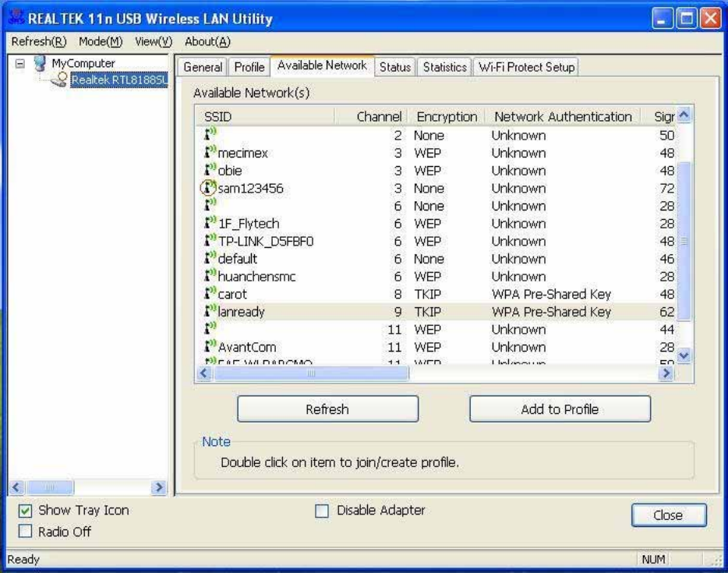Click the network list horizontal scrollbar thumb
This screenshot has width=728, height=573.
pyautogui.click(x=310, y=373)
